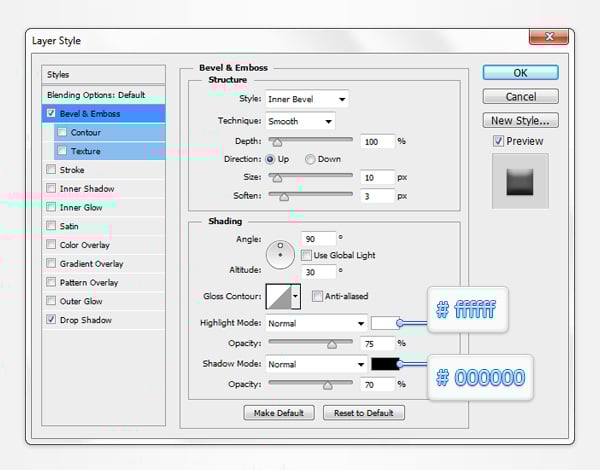The image size is (600, 470).
Task: Select the Contour sub-item under Bevel & Emboss
Action: coord(85,132)
